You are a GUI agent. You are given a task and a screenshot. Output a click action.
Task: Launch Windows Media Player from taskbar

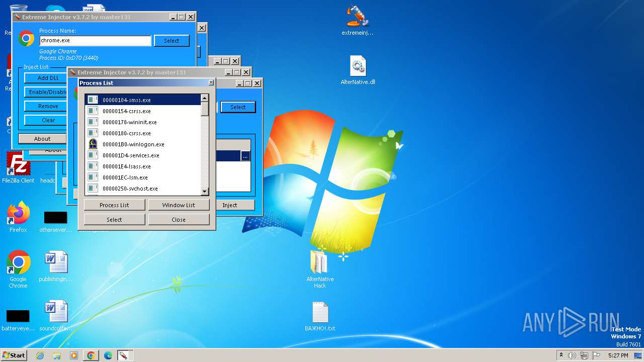click(x=74, y=355)
